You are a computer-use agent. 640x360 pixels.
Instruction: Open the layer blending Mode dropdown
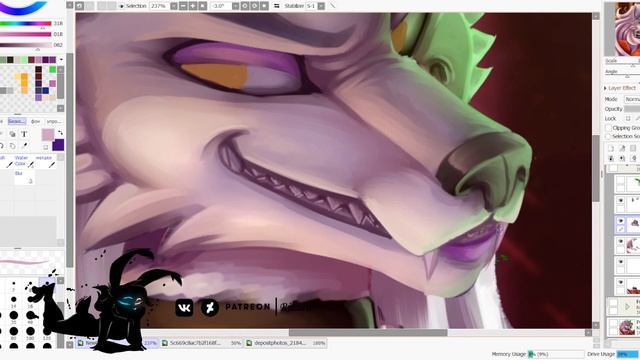(632, 99)
